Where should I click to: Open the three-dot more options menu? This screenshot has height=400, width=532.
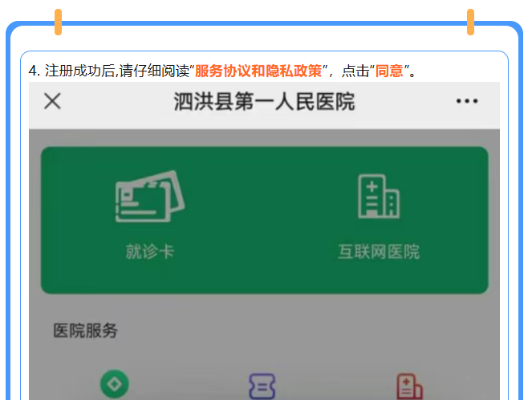[467, 101]
